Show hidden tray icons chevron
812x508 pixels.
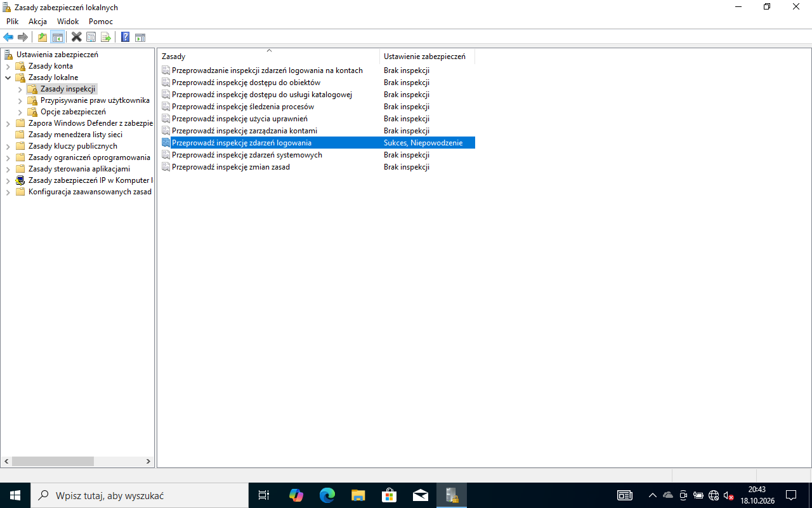[653, 495]
